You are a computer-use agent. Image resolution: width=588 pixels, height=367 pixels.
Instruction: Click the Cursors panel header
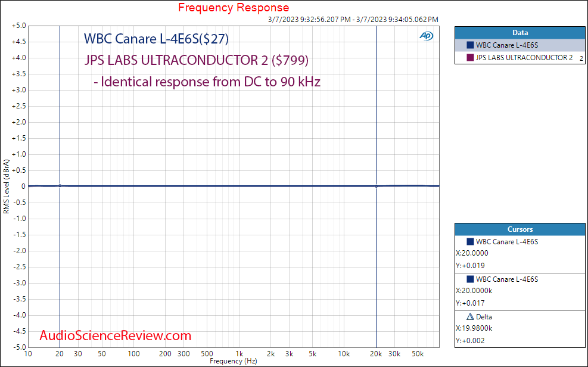[519, 229]
